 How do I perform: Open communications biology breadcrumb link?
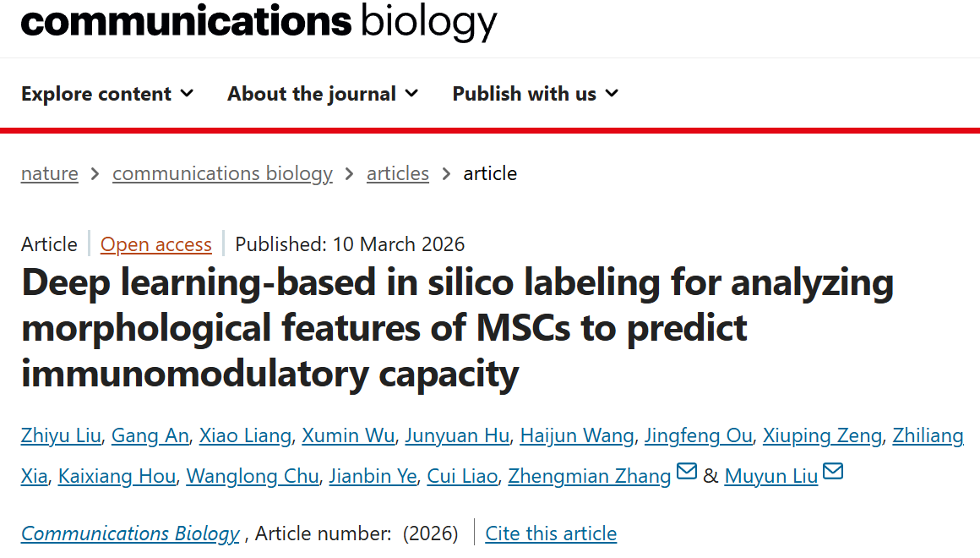[x=222, y=173]
